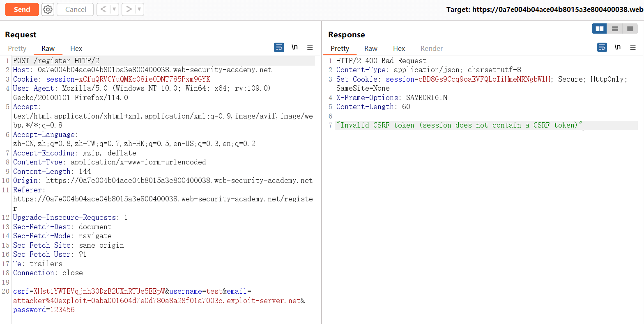Open Response Render tab
The image size is (644, 324).
pos(431,48)
